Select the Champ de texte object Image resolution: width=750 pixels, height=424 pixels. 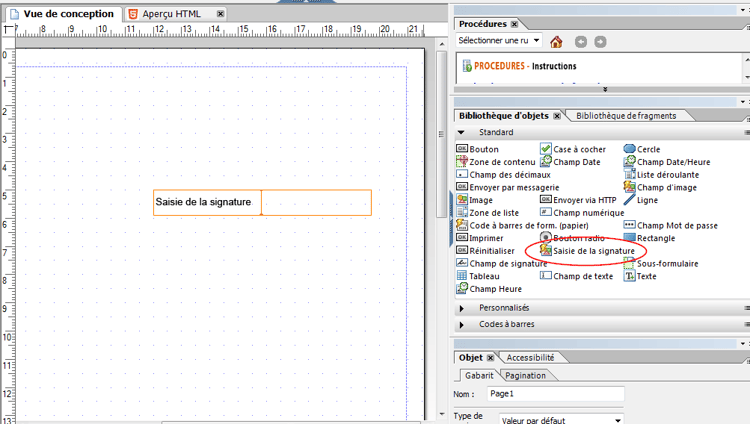pos(577,276)
